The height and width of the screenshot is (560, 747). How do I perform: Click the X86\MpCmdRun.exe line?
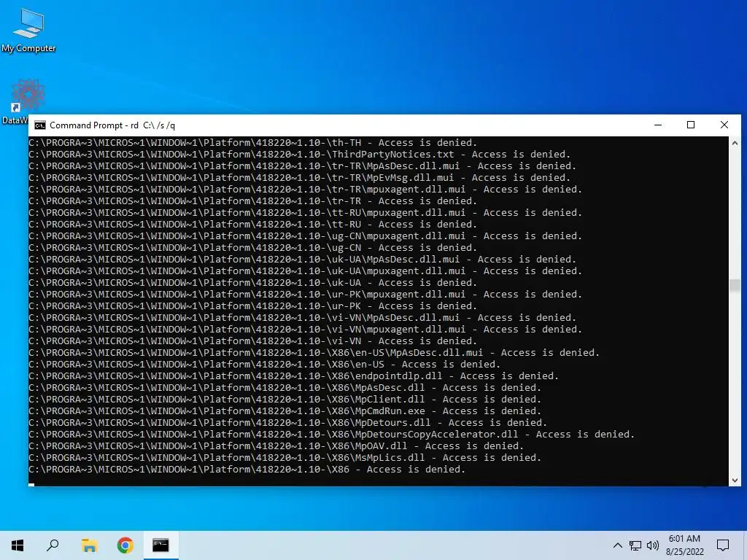point(285,411)
